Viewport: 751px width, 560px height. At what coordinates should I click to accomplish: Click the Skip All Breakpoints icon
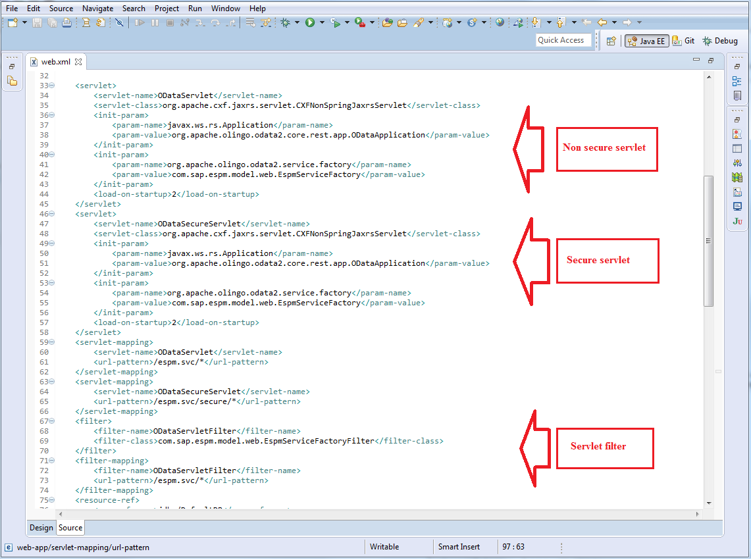click(119, 22)
